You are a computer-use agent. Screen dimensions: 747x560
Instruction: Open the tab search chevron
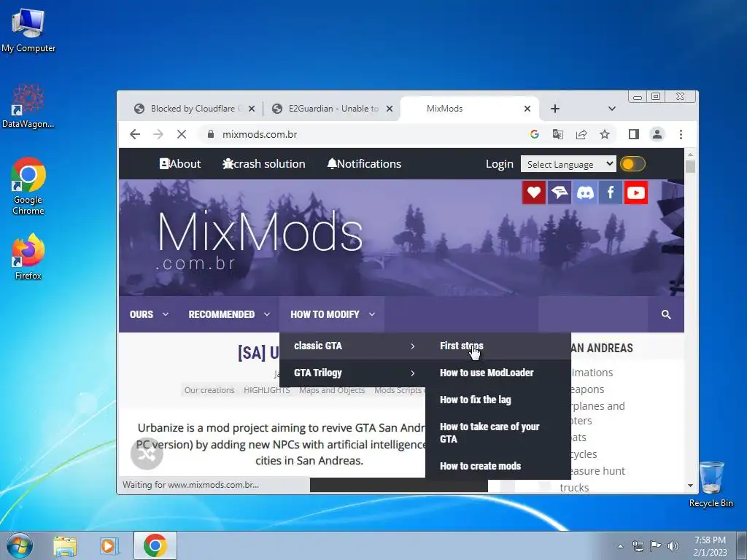[x=612, y=109]
